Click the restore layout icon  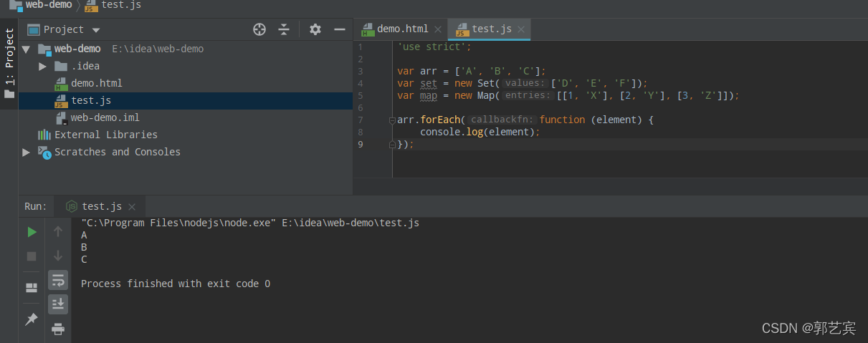pyautogui.click(x=32, y=288)
